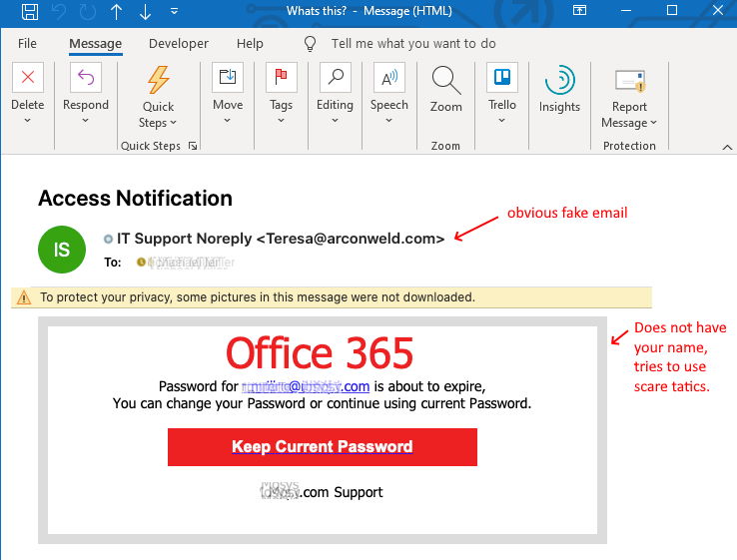Expand the Respond dropdown arrow

pyautogui.click(x=85, y=120)
